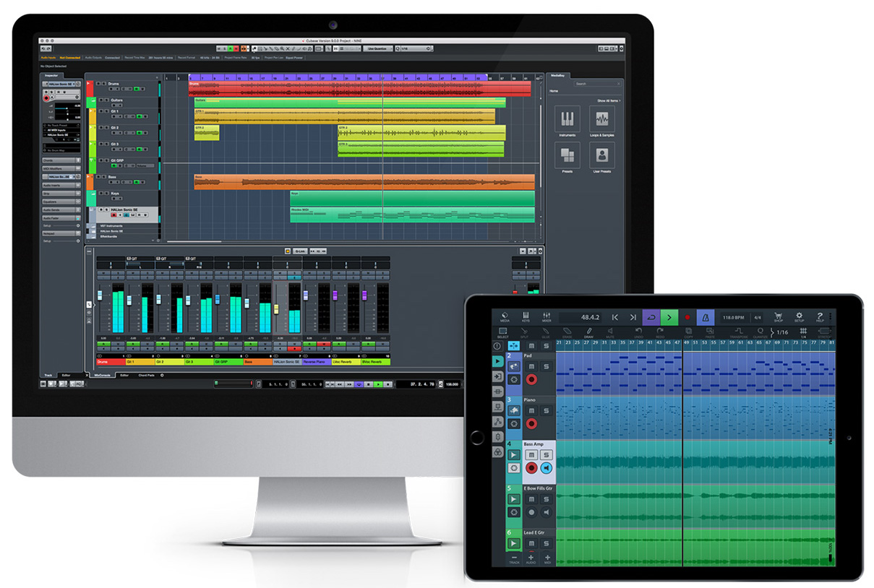The image size is (874, 588).
Task: Open Presets tile in Cubase MediaBay
Action: point(567,155)
